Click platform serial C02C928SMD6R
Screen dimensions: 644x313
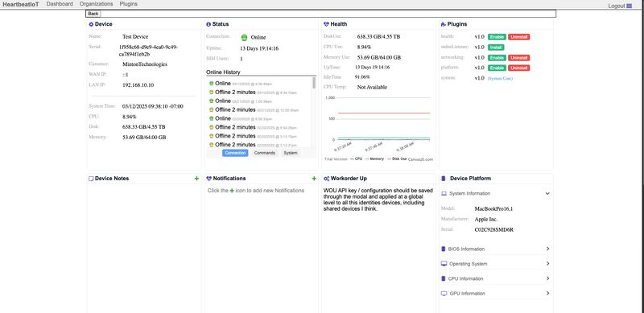(493, 230)
